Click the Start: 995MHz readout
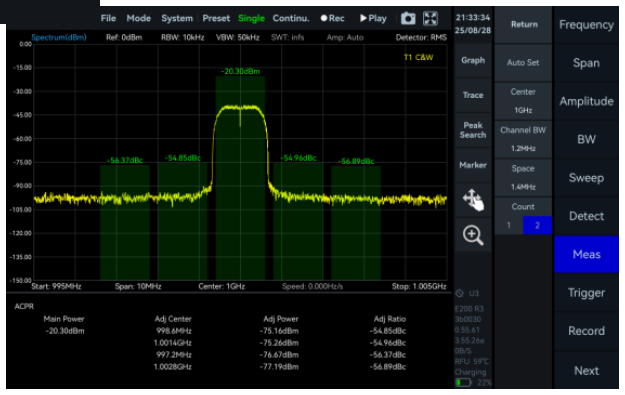 coord(56,286)
